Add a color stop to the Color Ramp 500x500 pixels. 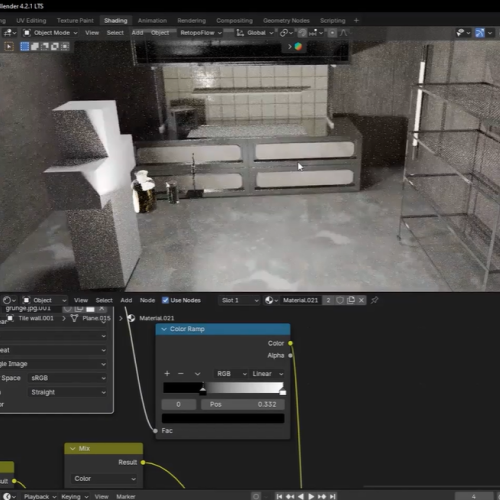pos(167,374)
